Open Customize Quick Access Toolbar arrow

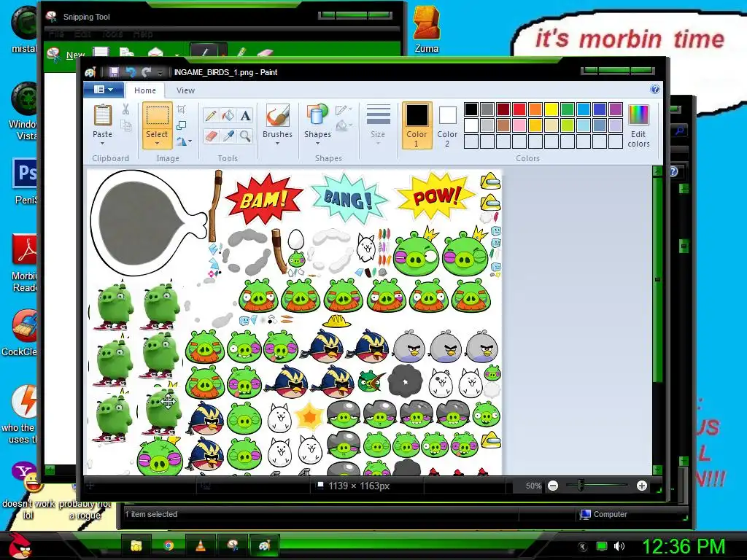click(160, 73)
